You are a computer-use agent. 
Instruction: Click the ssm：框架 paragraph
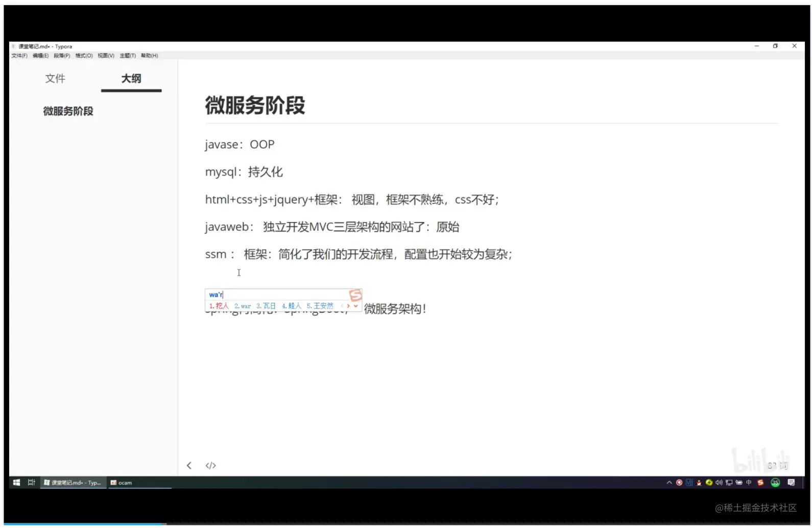click(x=359, y=254)
